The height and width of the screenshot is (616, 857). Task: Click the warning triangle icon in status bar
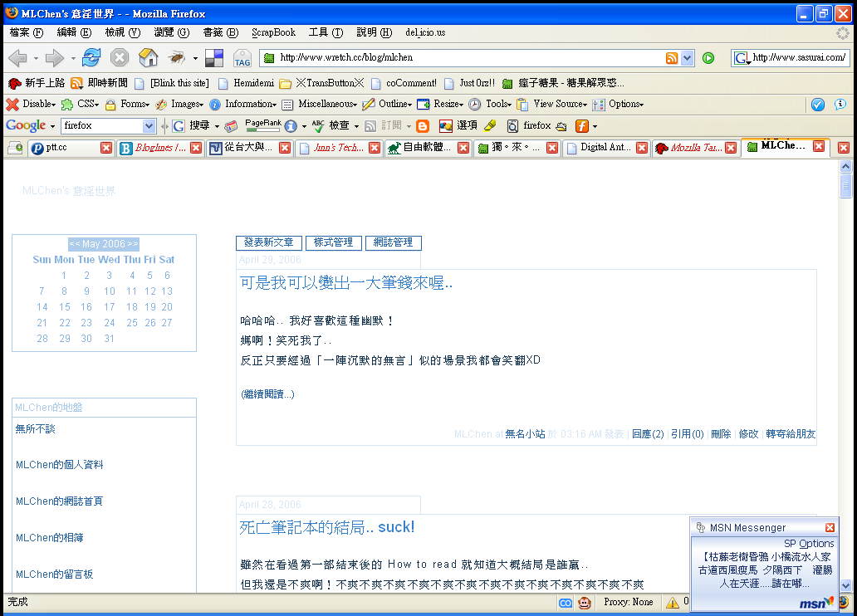point(673,603)
